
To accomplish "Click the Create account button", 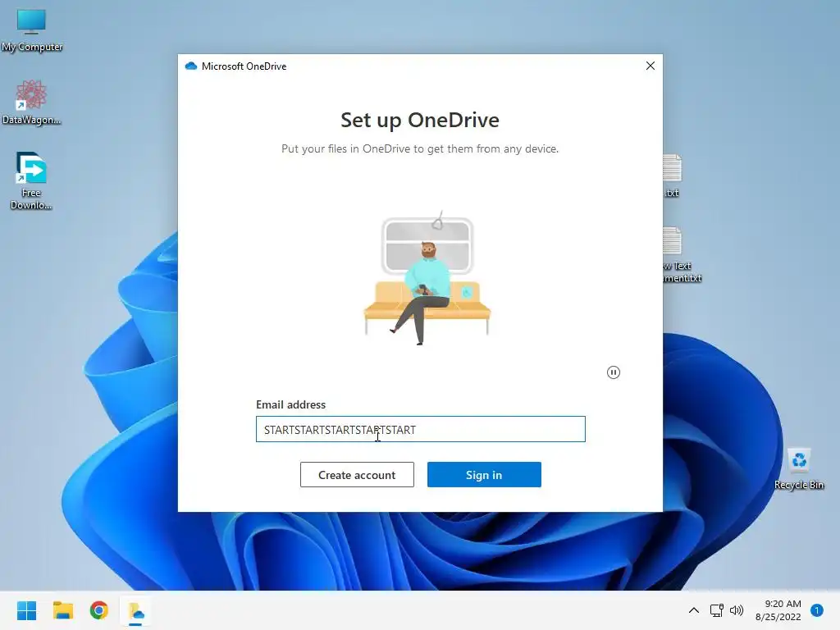I will click(x=357, y=475).
